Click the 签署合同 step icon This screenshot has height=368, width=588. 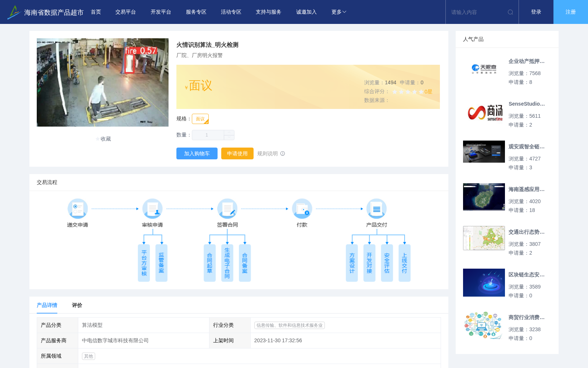tap(227, 209)
